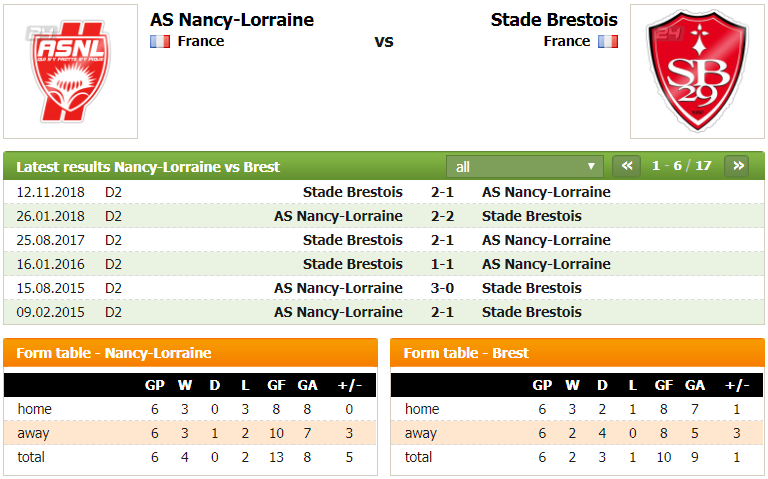
Task: Click Stade Brestois in 16.01.2016 match
Action: coord(353,264)
